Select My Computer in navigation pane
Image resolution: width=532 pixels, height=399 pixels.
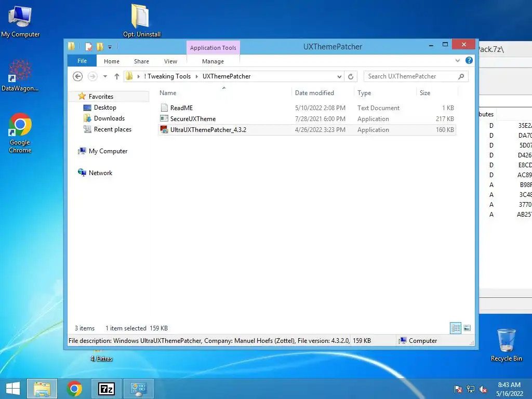(108, 151)
